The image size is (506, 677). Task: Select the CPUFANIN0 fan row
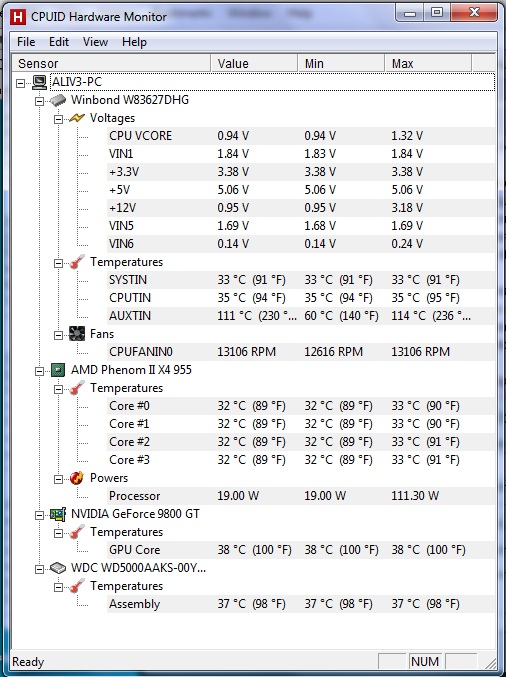click(x=301, y=352)
